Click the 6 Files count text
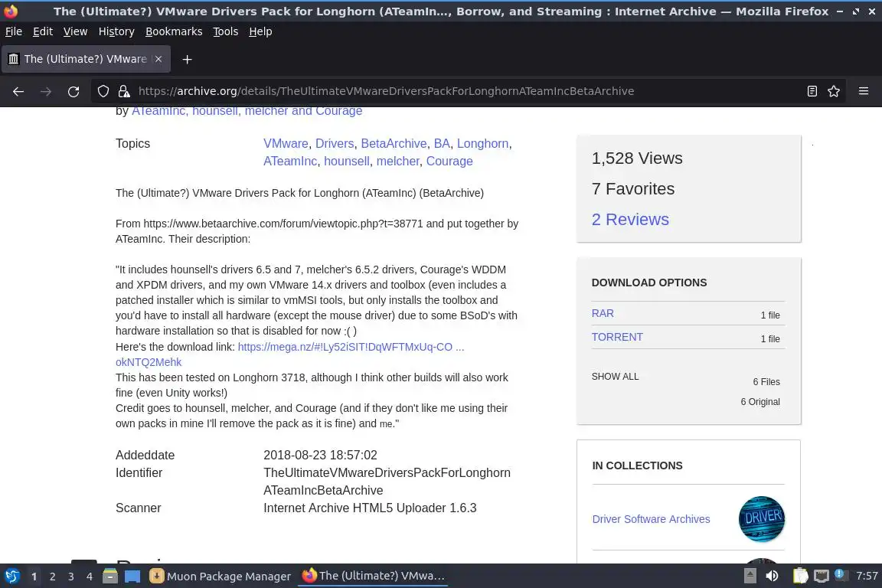 point(766,382)
